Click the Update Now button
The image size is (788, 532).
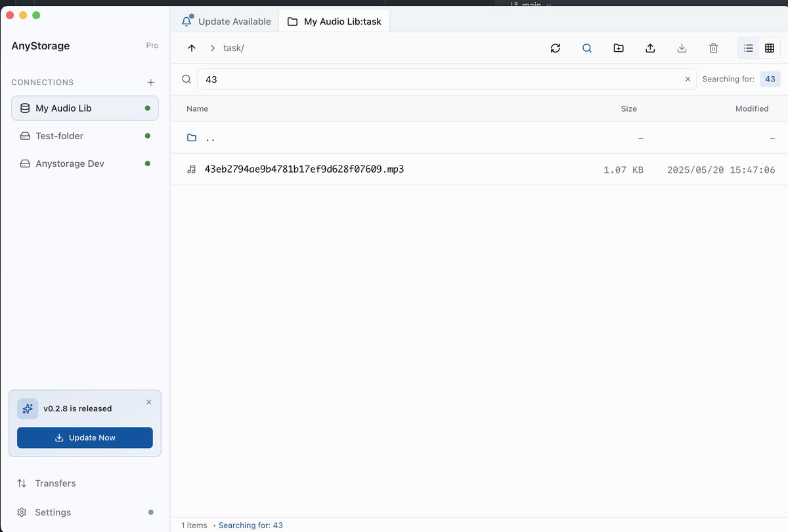coord(85,437)
